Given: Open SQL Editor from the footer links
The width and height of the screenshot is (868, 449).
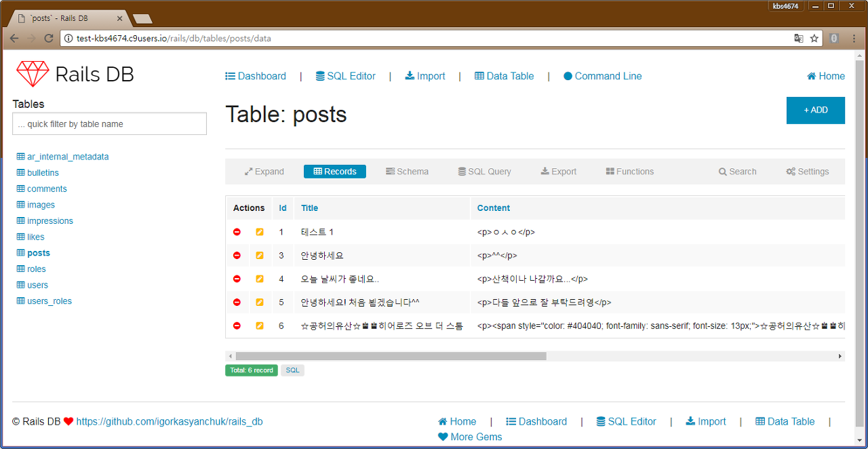Looking at the screenshot, I should coord(627,422).
